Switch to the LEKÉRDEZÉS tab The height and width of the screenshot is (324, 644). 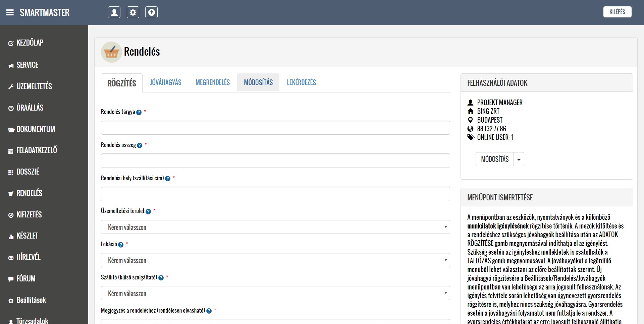coord(301,82)
